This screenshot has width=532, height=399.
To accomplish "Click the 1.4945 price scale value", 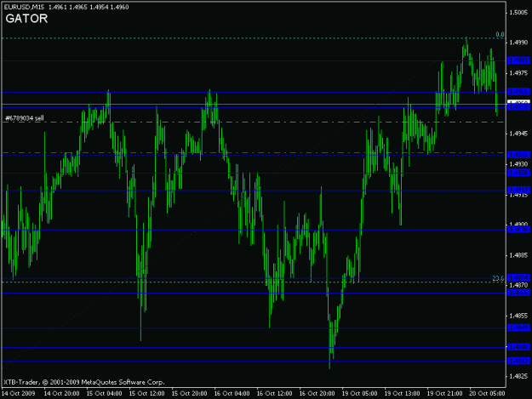I will point(518,134).
